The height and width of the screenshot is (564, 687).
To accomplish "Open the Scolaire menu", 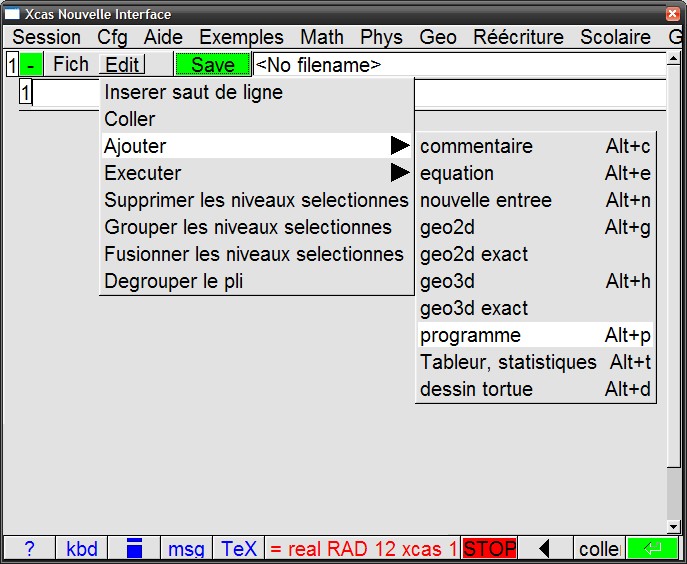I will [x=615, y=37].
